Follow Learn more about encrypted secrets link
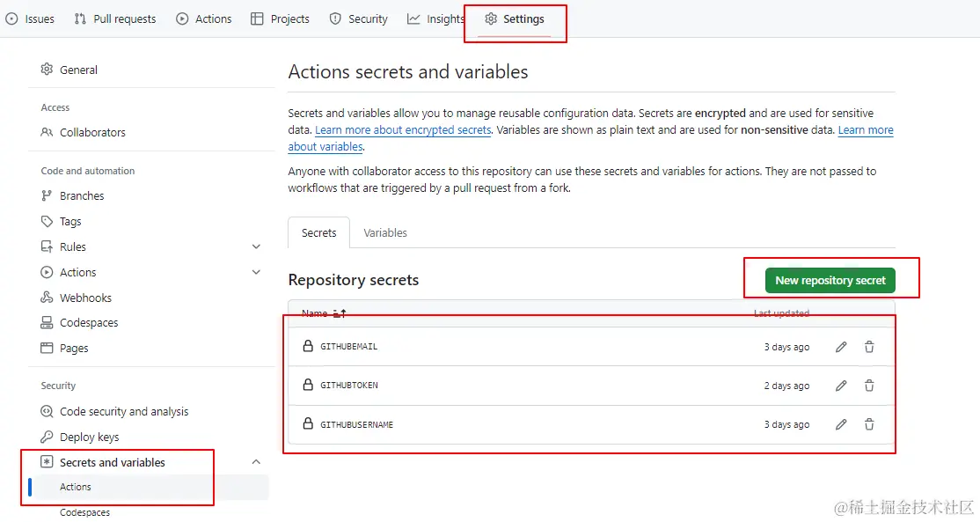Screen dimensions: 980x522 pyautogui.click(x=403, y=130)
